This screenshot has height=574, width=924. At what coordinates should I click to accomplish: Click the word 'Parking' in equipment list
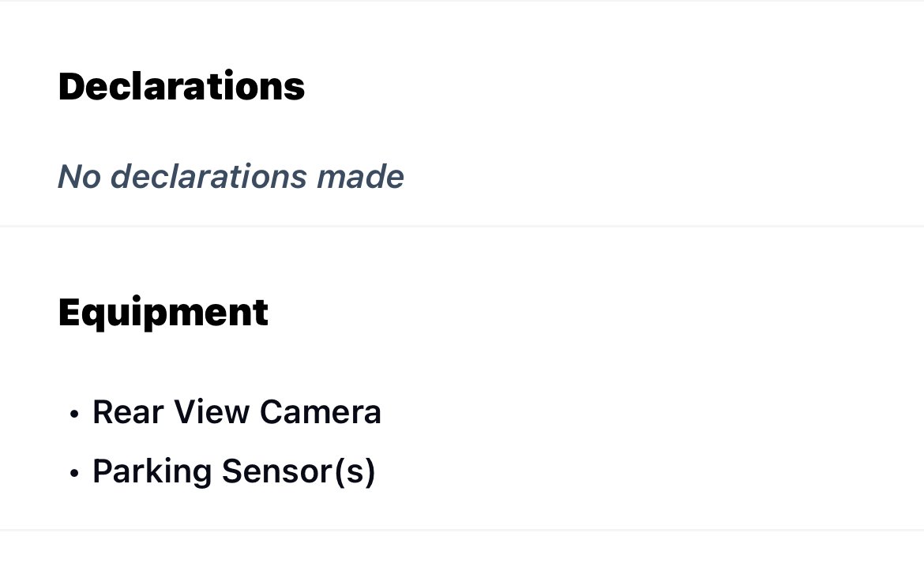152,472
